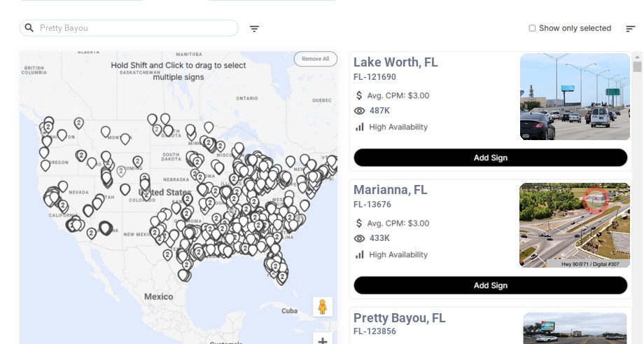Screen dimensions: 644x344
Task: Click the Lake Worth availability bars icon
Action: click(x=360, y=127)
